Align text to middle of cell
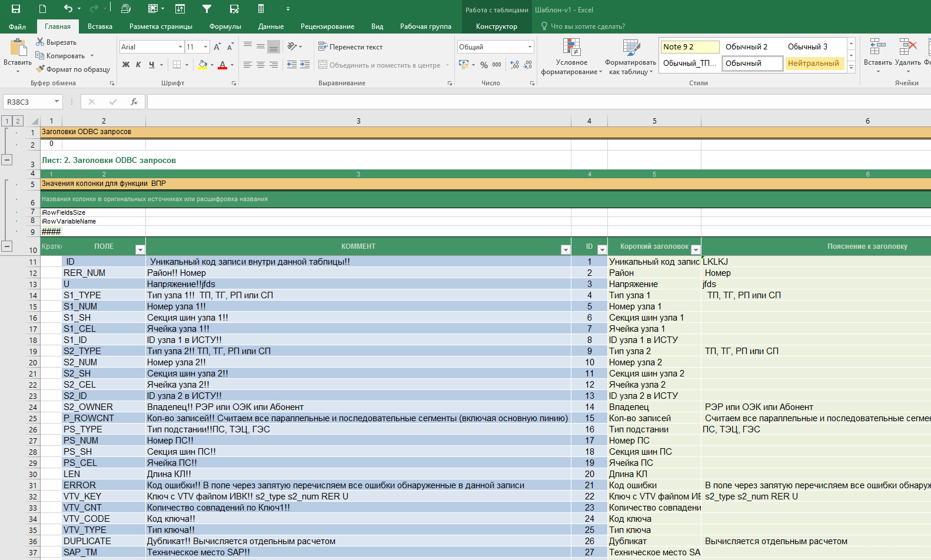Screen dimensions: 931x560 pos(261,46)
